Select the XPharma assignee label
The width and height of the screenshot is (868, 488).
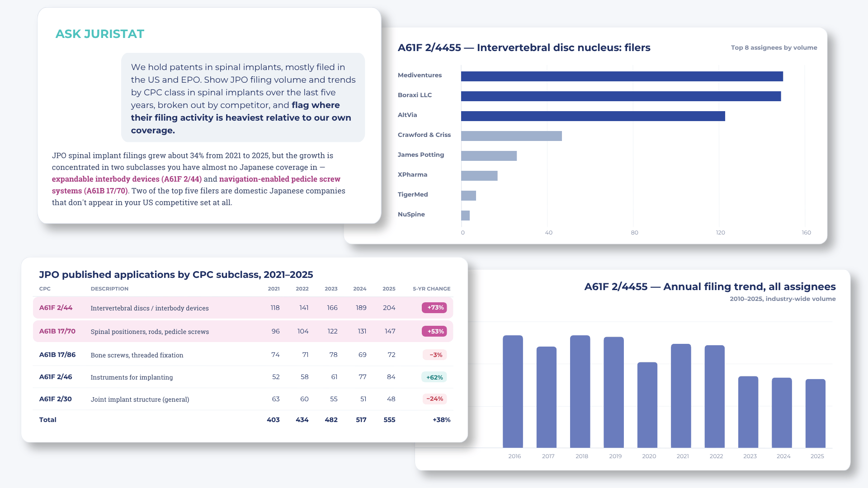click(412, 174)
